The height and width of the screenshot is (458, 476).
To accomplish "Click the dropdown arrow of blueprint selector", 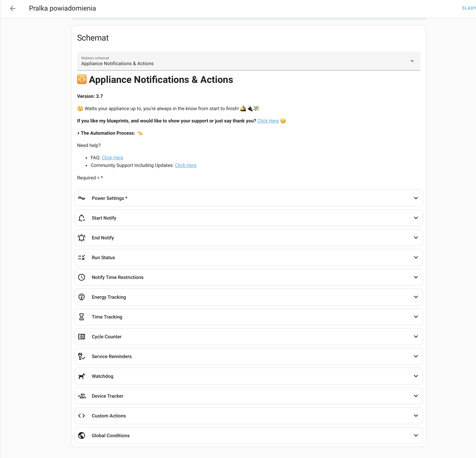I will coord(412,61).
